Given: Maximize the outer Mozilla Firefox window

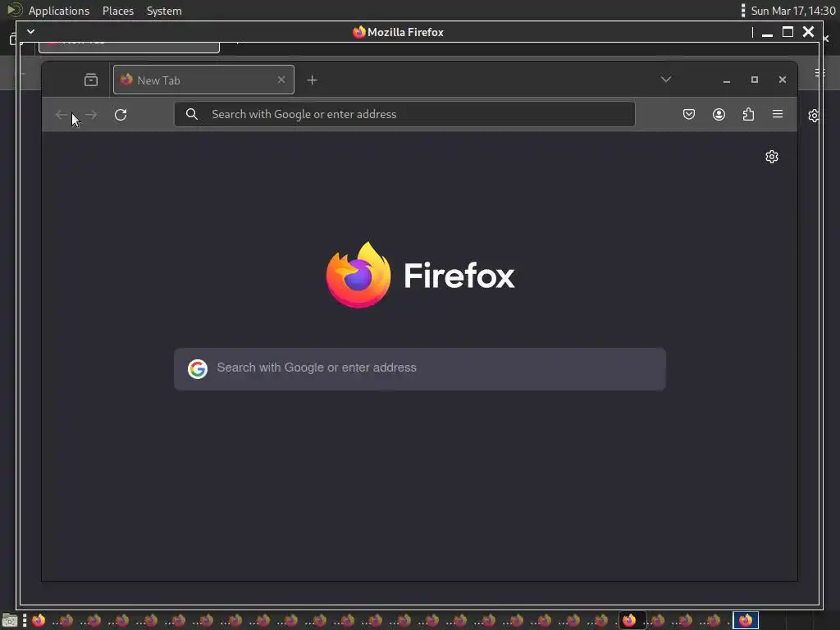Looking at the screenshot, I should 787,32.
